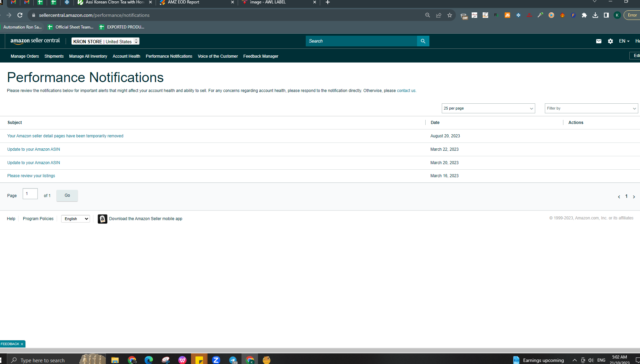Viewport: 640px width, 364px height.
Task: Open Telegram from the taskbar
Action: 233,360
